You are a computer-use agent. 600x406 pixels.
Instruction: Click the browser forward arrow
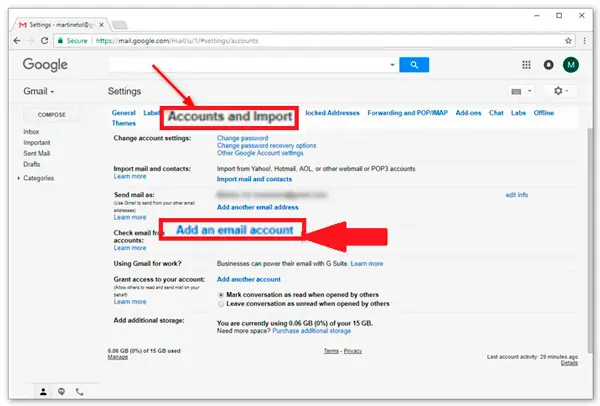pyautogui.click(x=31, y=41)
